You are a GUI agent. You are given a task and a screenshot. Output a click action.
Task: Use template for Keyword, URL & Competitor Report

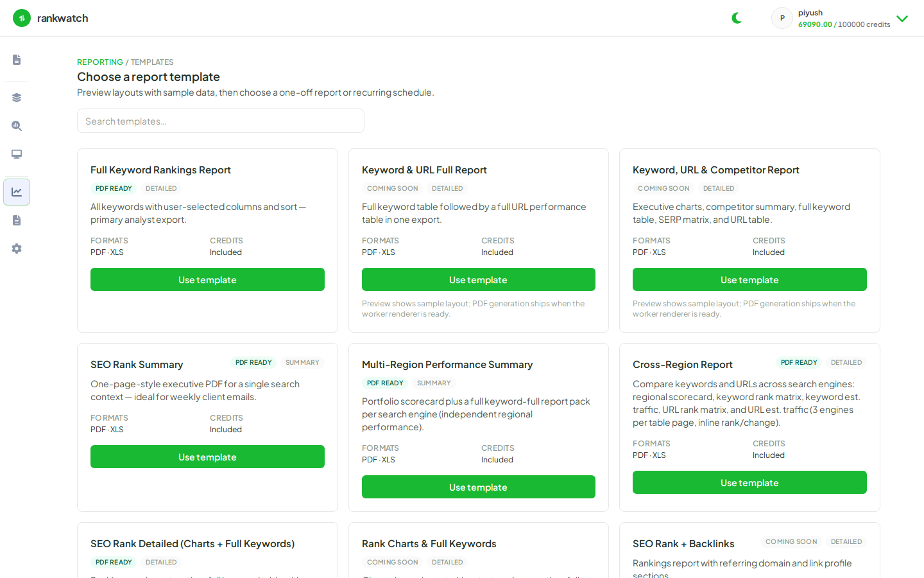749,279
